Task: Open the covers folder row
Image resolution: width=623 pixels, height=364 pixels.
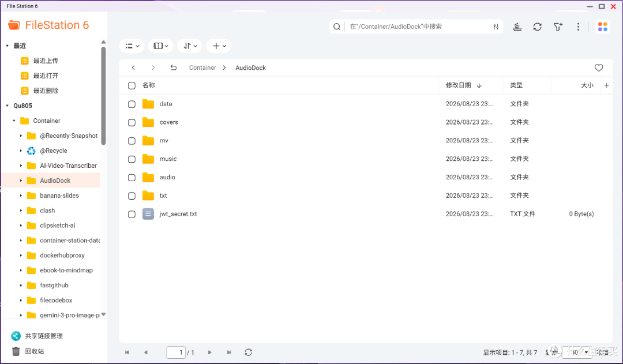Action: [366, 122]
